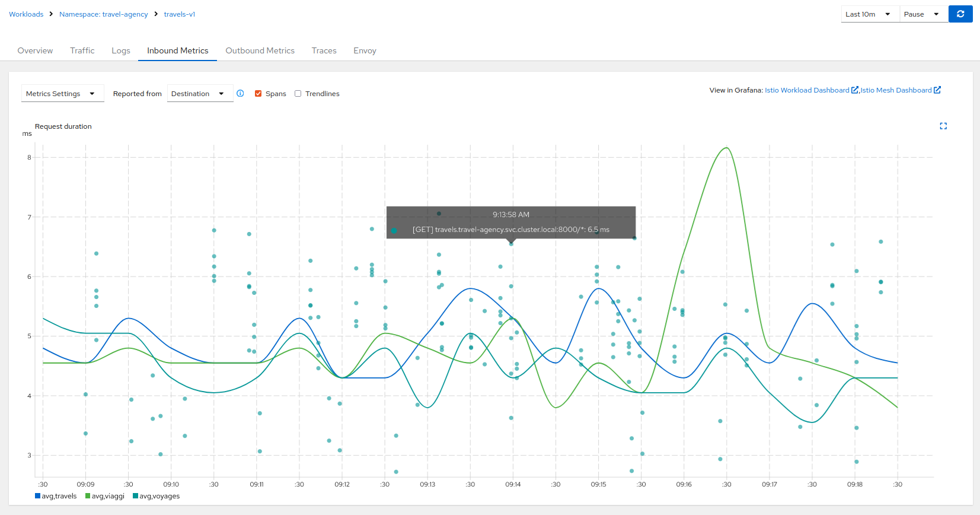This screenshot has height=515, width=980.
Task: Click the avg,voyages teal legend square
Action: coord(136,496)
